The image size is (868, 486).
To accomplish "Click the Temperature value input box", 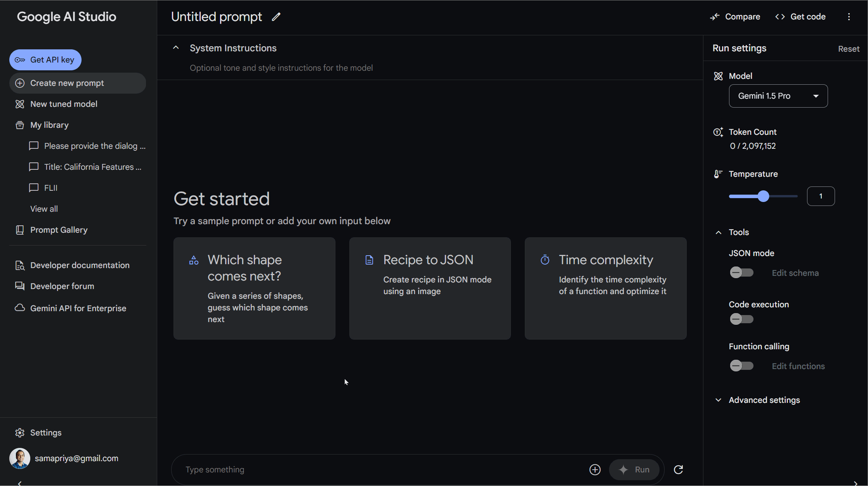I will (x=821, y=196).
